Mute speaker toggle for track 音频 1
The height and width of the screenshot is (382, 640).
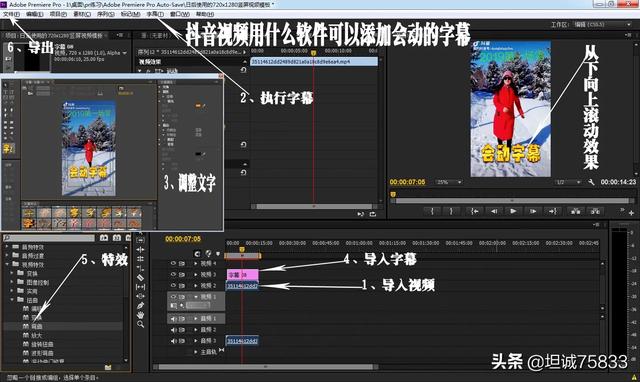(173, 319)
